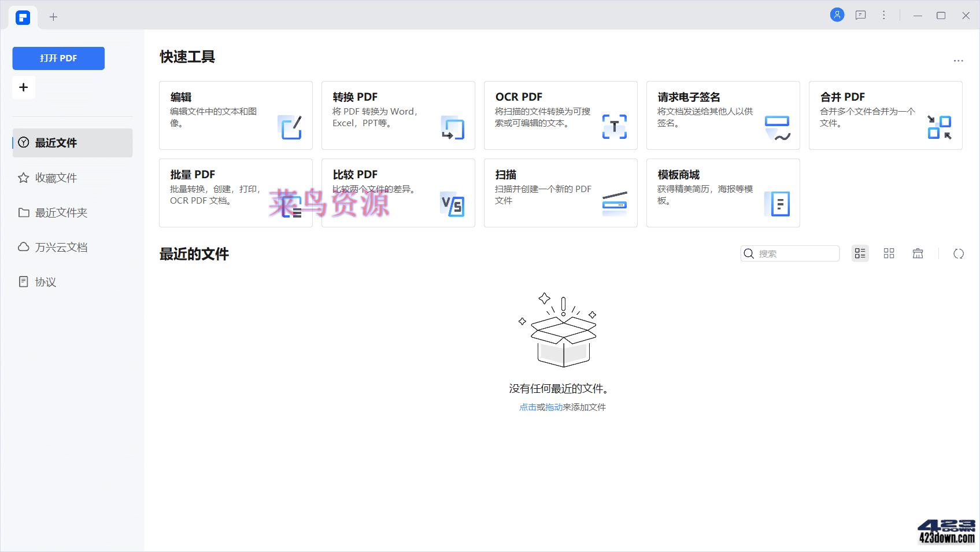
Task: Select the OCR PDF tool
Action: click(x=560, y=115)
